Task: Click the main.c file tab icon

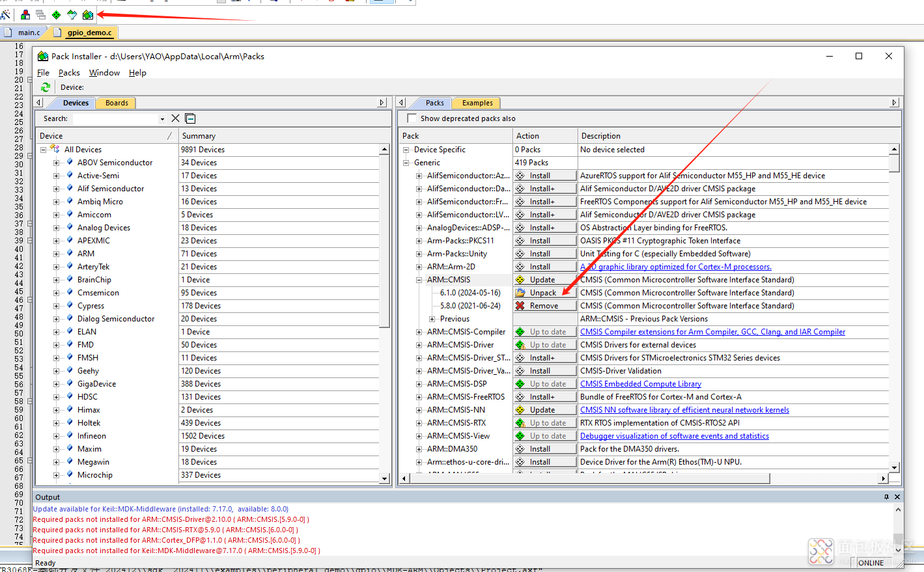Action: click(x=8, y=32)
